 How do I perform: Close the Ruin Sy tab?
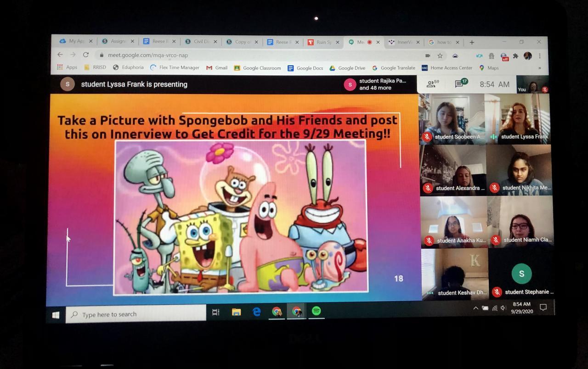(x=338, y=42)
